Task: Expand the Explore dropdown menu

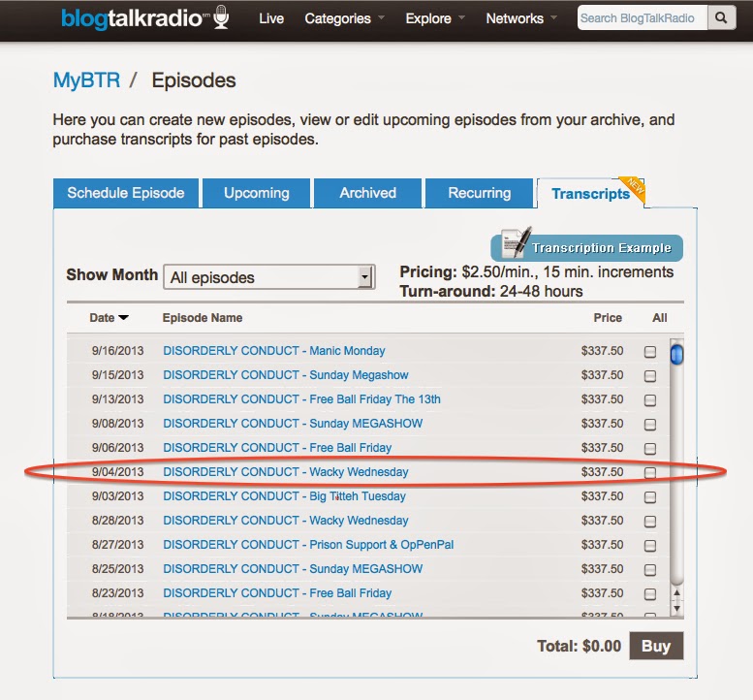Action: 434,18
